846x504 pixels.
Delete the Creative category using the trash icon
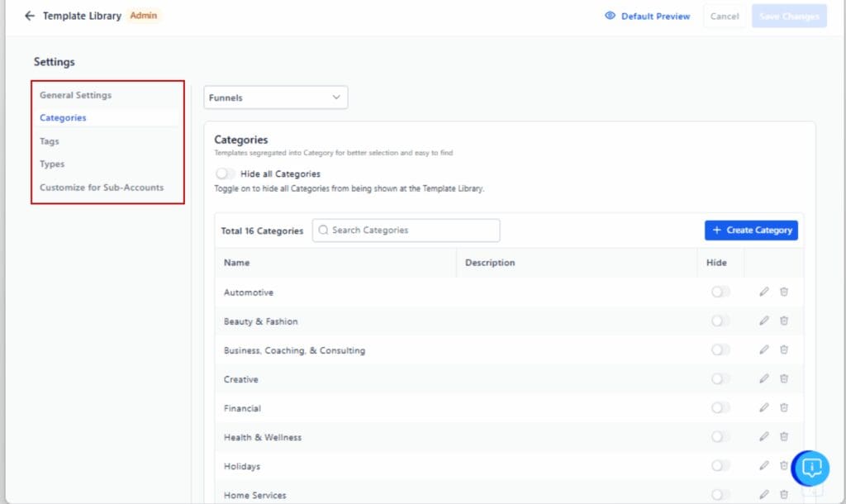[x=784, y=378]
